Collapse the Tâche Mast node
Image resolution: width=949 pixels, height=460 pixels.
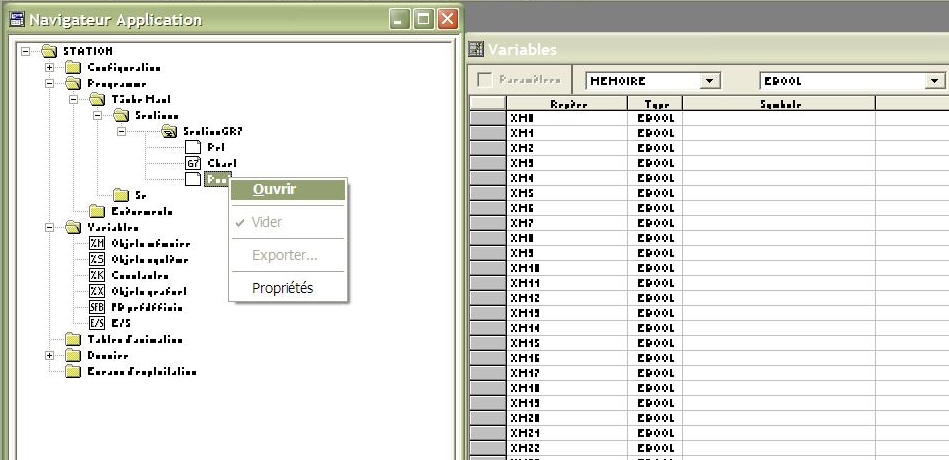[73, 99]
